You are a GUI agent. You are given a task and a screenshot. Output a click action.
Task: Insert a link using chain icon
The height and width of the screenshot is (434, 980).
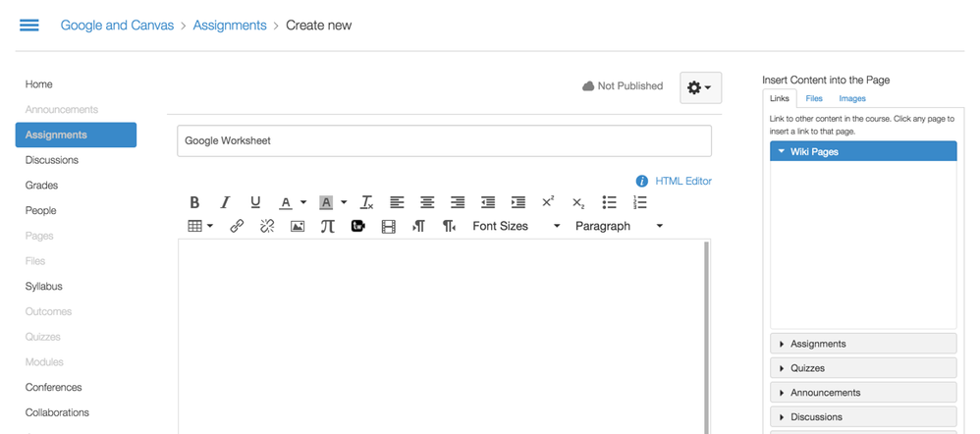pyautogui.click(x=237, y=226)
